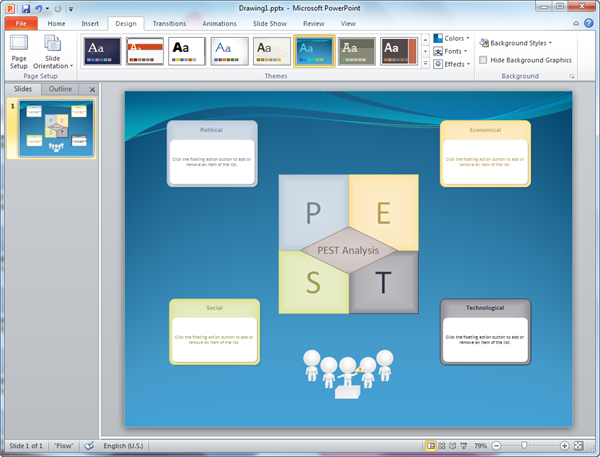Switch to the Outline pane tab
The image size is (600, 457).
click(60, 89)
